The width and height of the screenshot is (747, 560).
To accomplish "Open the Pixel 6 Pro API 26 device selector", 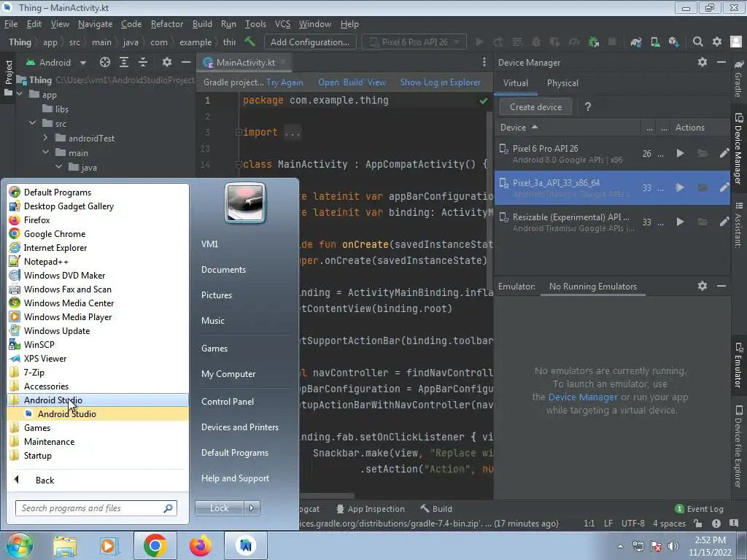I will tap(414, 42).
